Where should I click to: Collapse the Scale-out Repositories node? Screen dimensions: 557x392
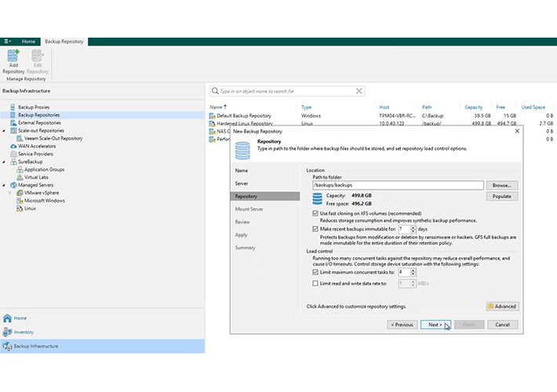(x=4, y=131)
